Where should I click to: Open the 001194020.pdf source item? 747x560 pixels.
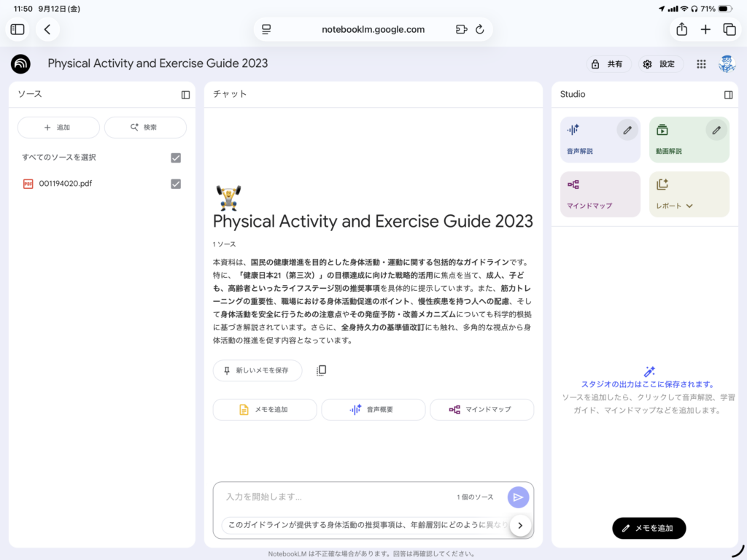click(66, 184)
